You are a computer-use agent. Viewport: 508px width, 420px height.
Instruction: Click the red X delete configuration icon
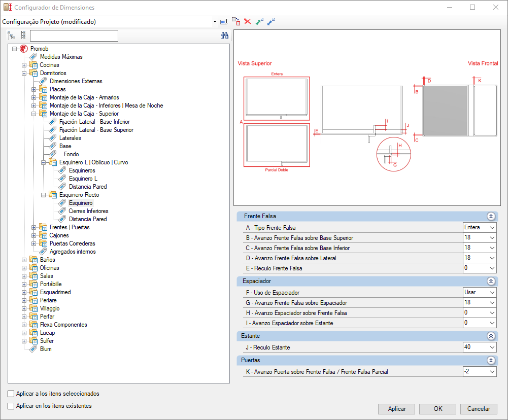[x=248, y=21]
